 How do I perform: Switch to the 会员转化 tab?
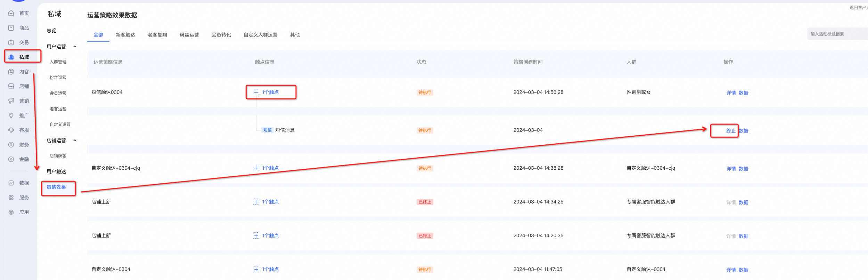click(x=221, y=35)
